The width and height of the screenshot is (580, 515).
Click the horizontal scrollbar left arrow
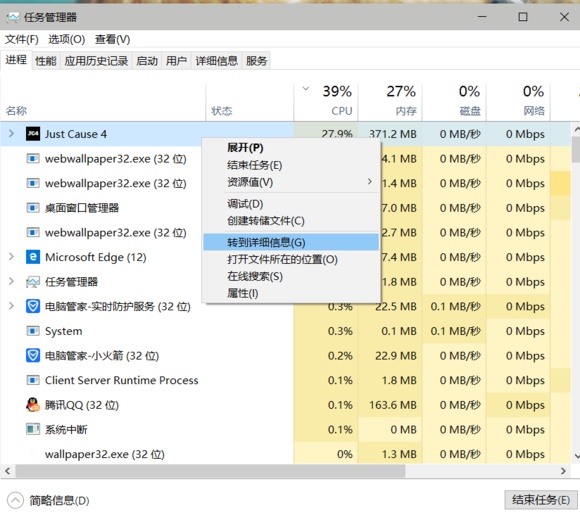(x=7, y=471)
